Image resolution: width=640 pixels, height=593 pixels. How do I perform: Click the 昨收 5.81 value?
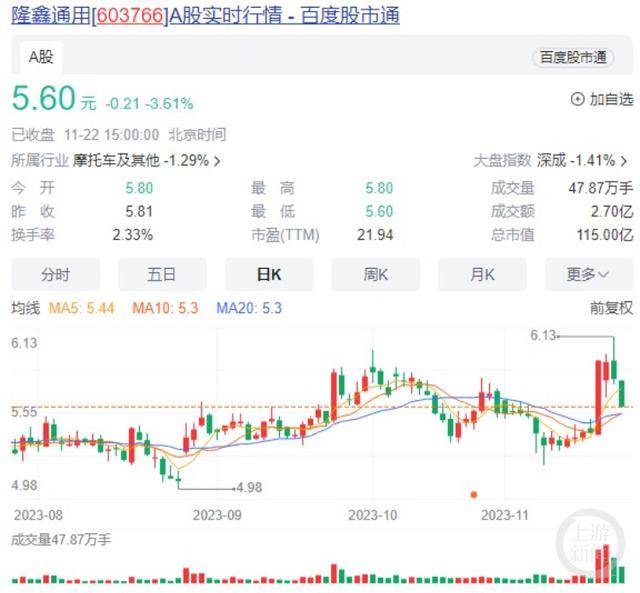[x=139, y=211]
